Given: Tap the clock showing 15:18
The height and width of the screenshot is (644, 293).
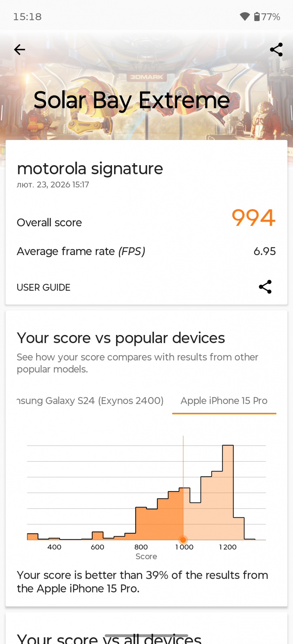Looking at the screenshot, I should (x=27, y=17).
